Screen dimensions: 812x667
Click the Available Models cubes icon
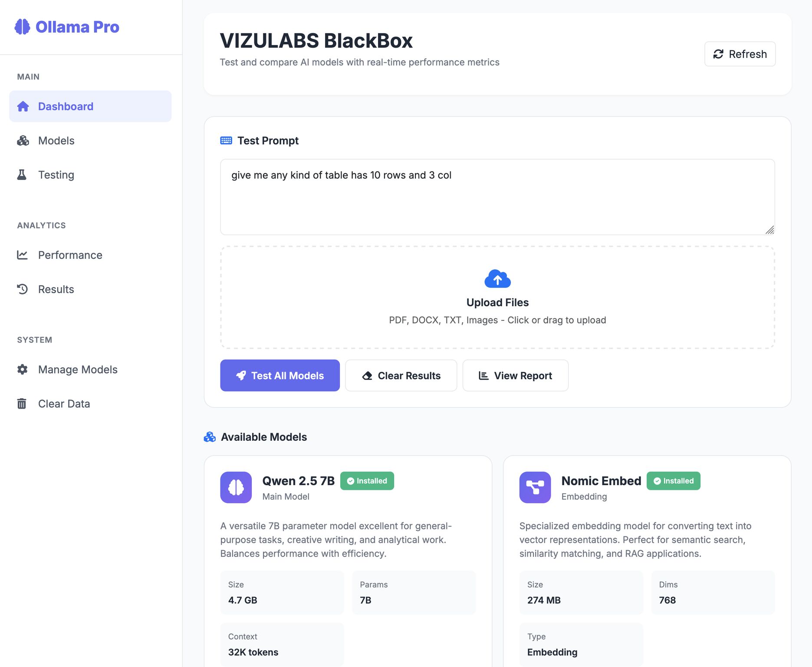[x=210, y=437]
